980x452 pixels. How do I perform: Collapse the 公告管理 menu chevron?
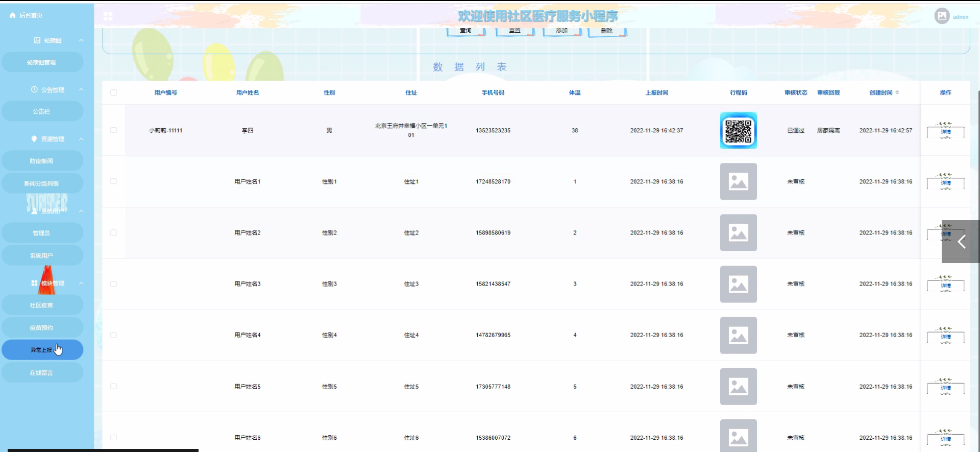click(x=81, y=89)
